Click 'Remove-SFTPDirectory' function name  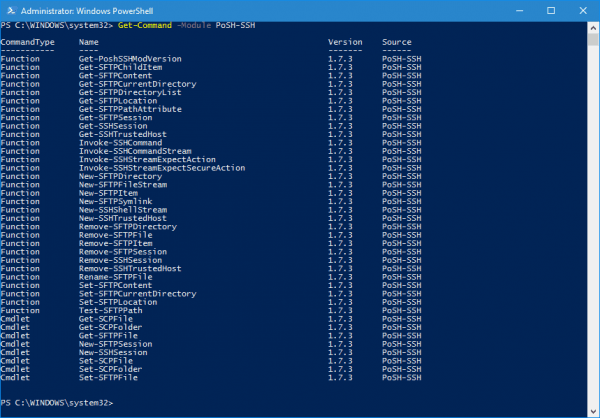click(128, 227)
